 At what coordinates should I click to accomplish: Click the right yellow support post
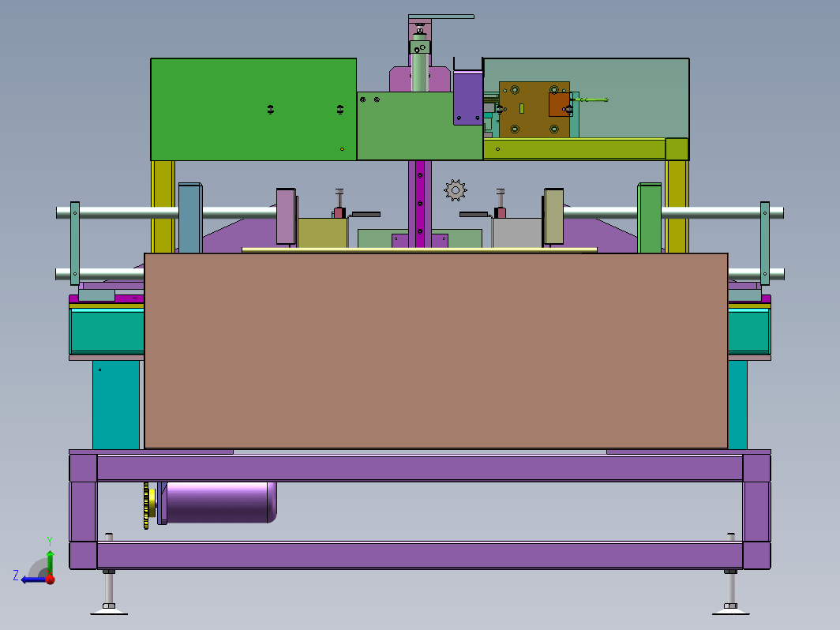(677, 207)
